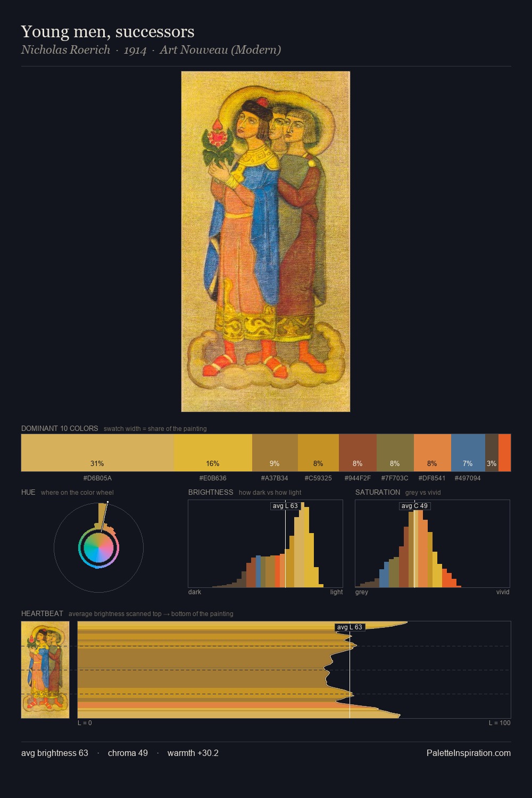Select the bright red-orange swatch at the bar's end

pos(504,453)
